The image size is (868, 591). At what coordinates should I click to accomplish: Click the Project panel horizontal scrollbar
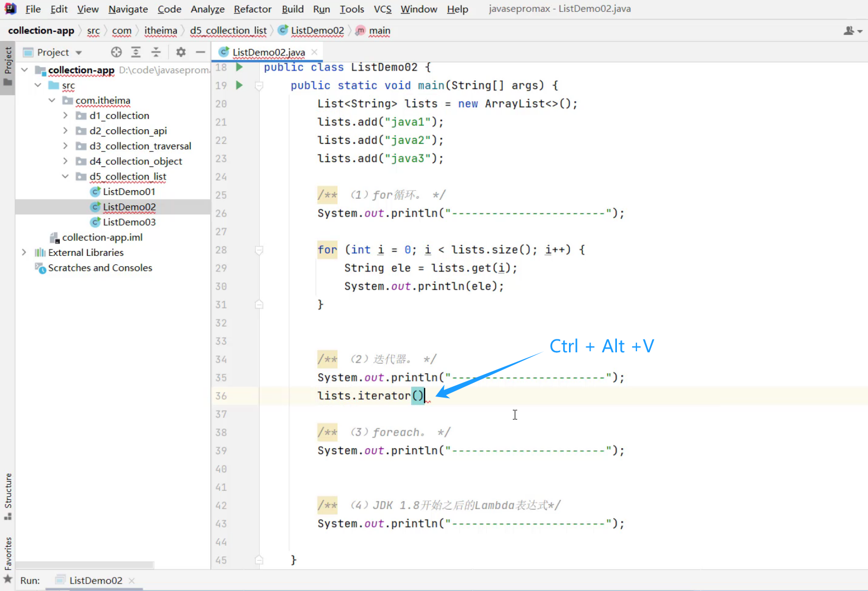click(85, 565)
